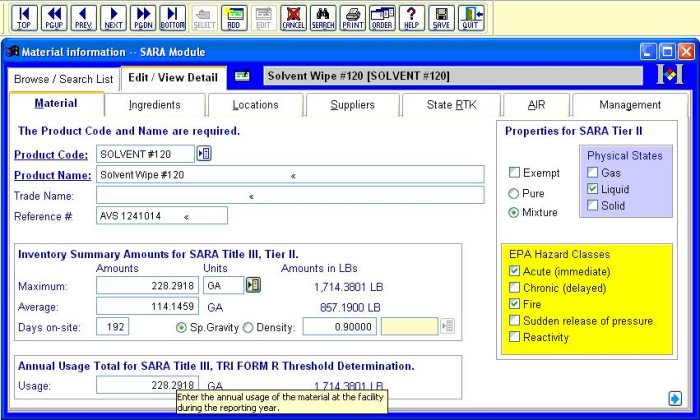The height and width of the screenshot is (420, 700).
Task: Click the ADD record toolbar icon
Action: click(234, 17)
